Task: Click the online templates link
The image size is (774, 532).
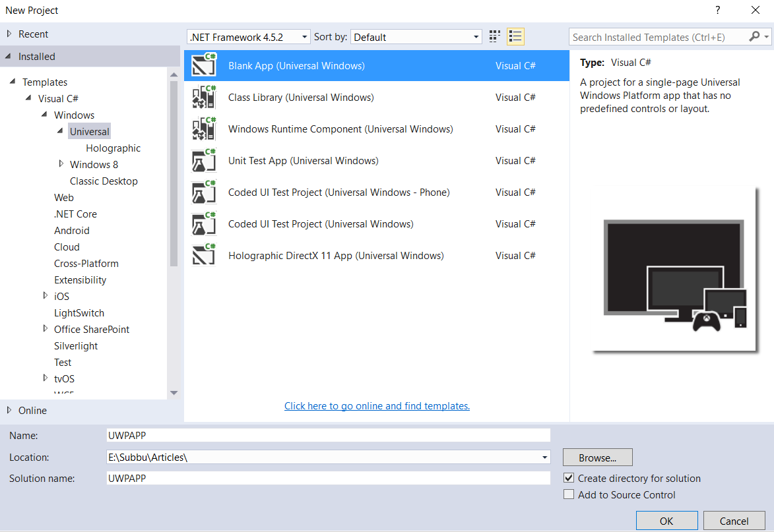Action: [377, 406]
